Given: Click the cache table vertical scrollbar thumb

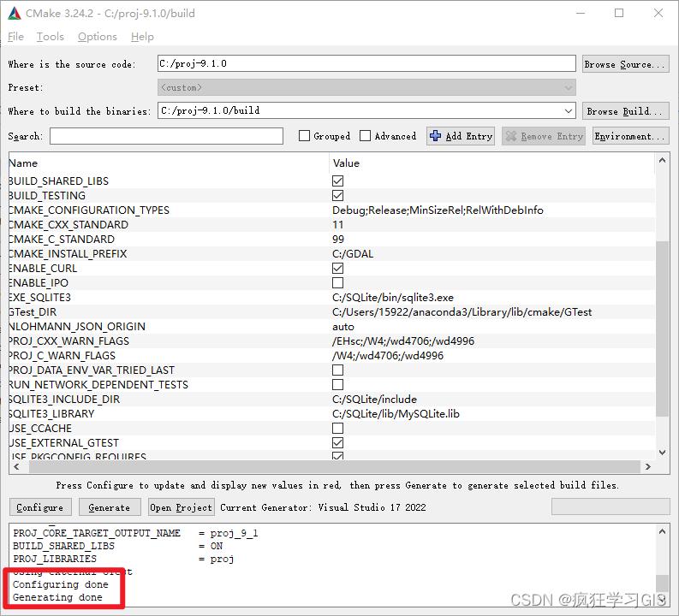Looking at the screenshot, I should point(662,329).
